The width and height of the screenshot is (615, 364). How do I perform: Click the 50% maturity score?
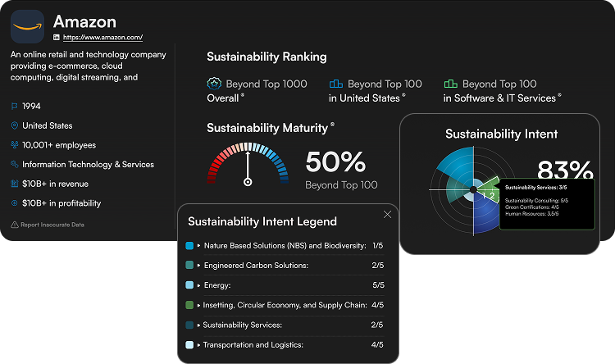[335, 162]
